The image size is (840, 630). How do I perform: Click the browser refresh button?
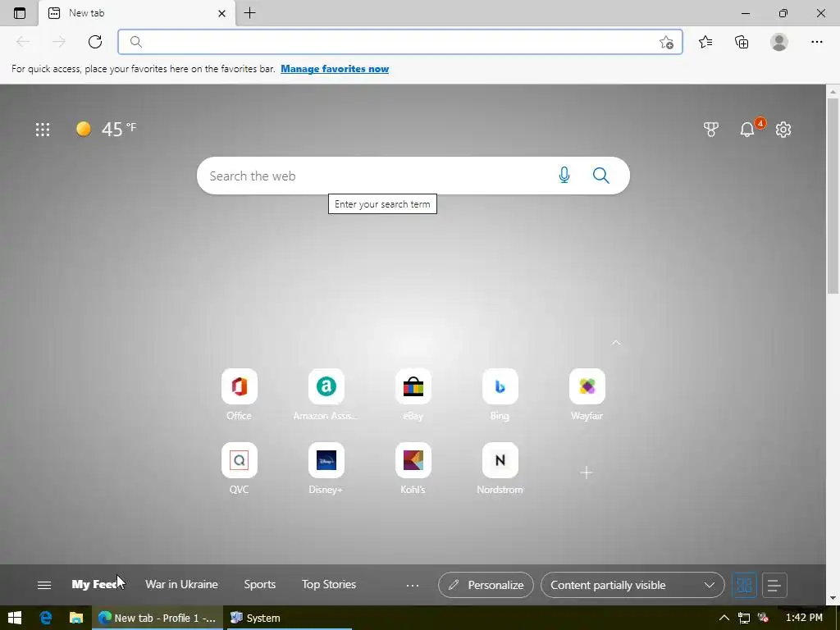[x=95, y=42]
